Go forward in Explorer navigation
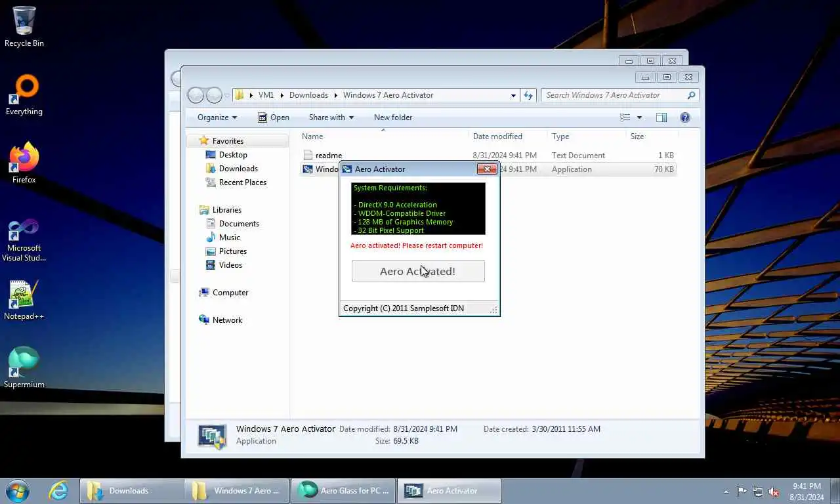 coord(214,95)
